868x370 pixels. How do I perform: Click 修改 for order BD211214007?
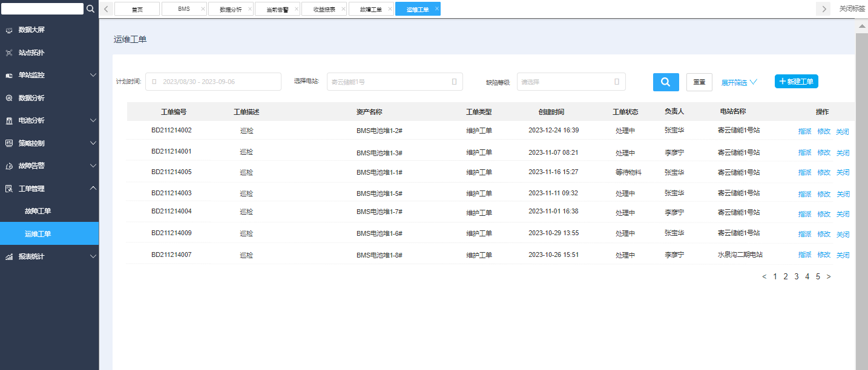pos(824,255)
